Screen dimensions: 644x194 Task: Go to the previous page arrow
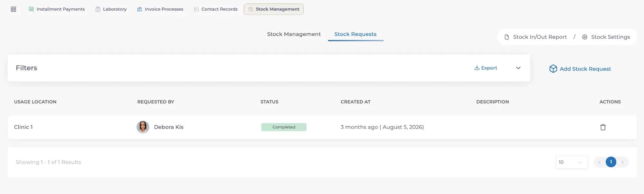(x=600, y=162)
